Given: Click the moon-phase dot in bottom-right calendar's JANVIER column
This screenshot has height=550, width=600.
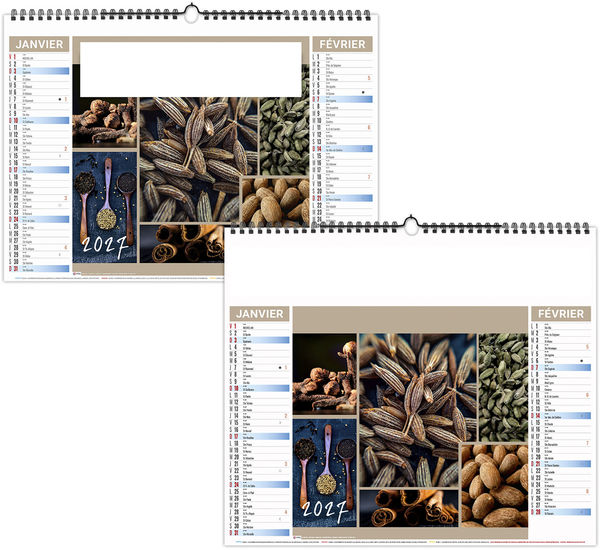Looking at the screenshot, I should point(280,368).
